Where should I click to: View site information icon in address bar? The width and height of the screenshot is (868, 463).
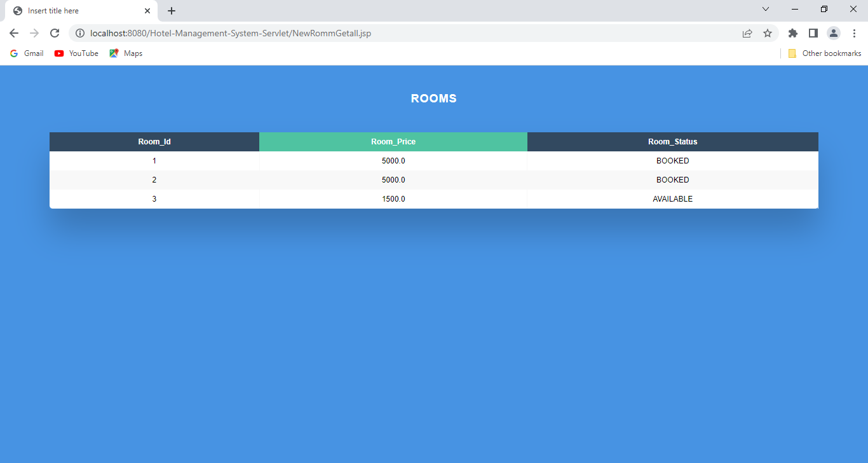[x=80, y=33]
